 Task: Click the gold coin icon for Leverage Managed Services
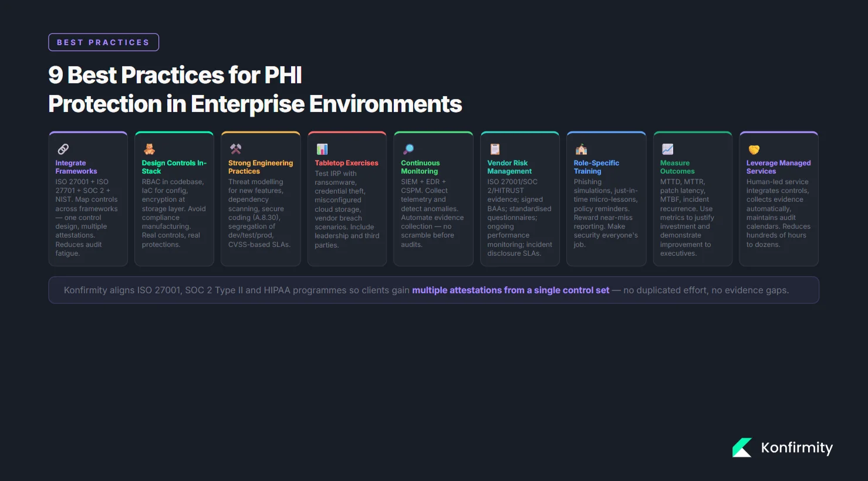753,149
